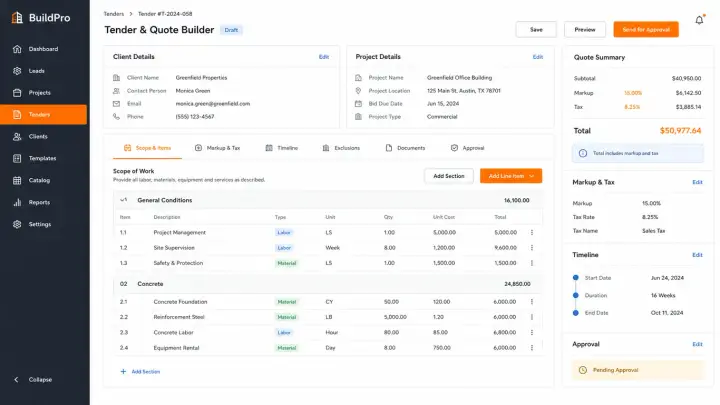Click Oct 11, 2024 end date value
720x405 pixels.
(667, 313)
